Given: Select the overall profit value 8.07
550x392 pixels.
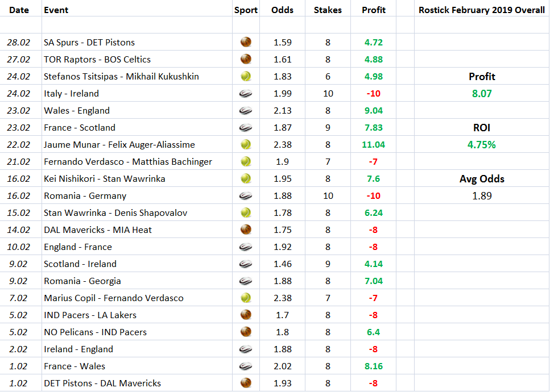Looking at the screenshot, I should coord(481,93).
